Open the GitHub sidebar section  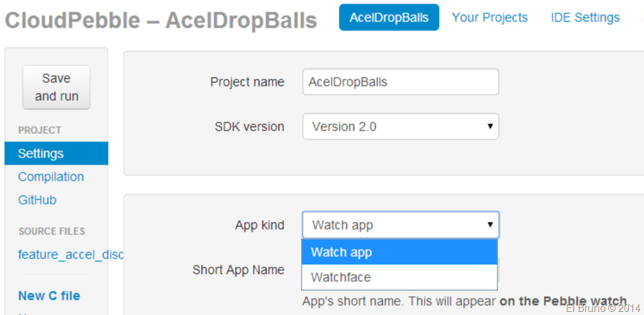point(37,200)
